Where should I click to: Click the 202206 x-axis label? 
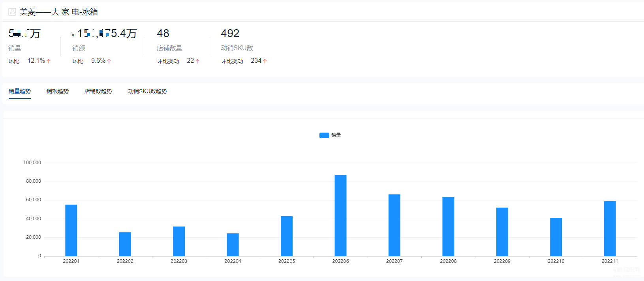[x=340, y=261]
